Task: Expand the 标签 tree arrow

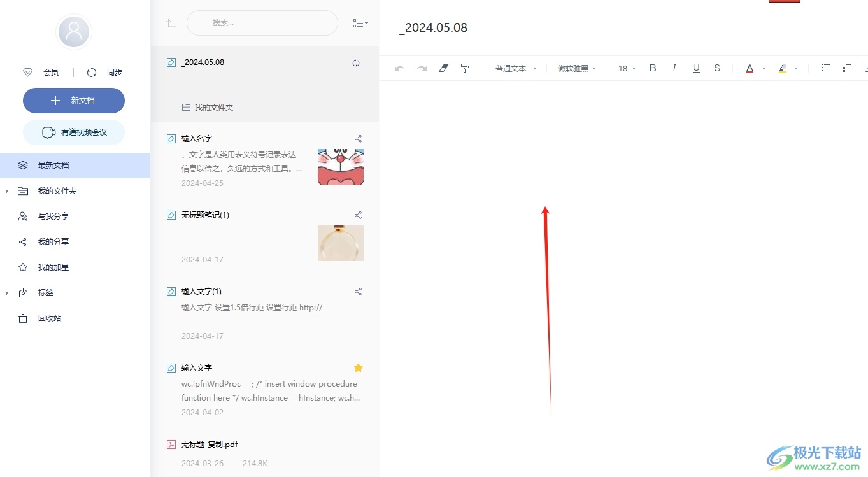Action: pos(7,293)
